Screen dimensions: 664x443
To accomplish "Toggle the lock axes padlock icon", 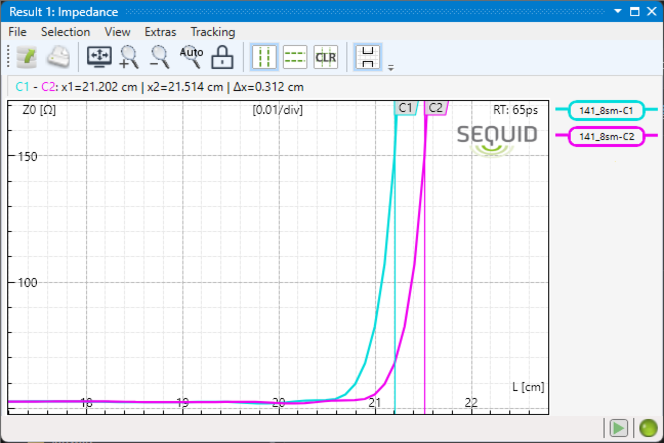I will (222, 57).
